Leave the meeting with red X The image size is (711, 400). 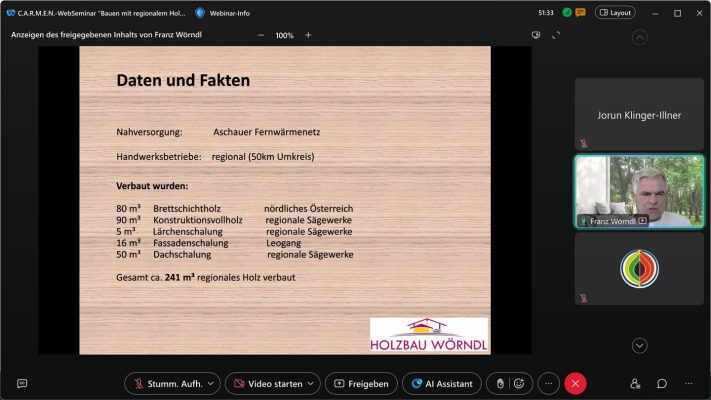[575, 384]
